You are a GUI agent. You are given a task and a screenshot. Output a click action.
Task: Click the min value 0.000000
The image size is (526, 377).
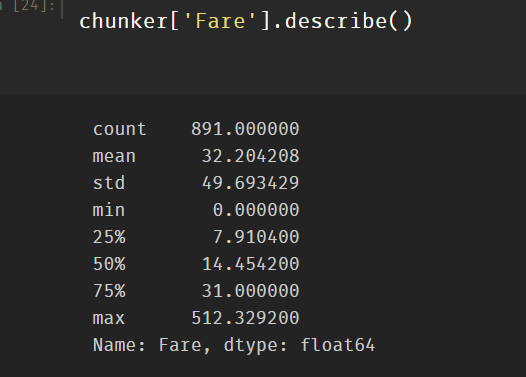point(256,210)
